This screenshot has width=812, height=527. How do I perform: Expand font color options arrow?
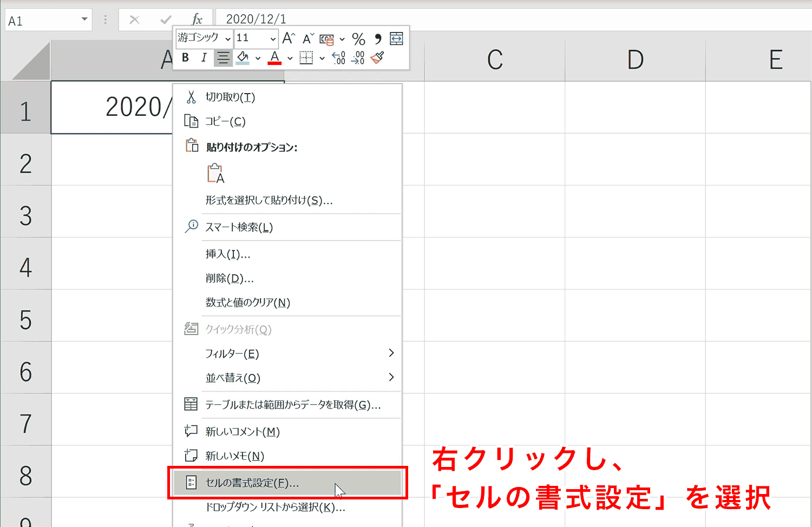click(290, 58)
